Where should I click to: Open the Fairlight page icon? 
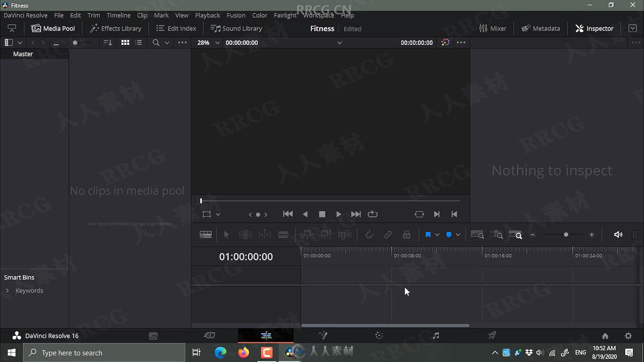(436, 336)
